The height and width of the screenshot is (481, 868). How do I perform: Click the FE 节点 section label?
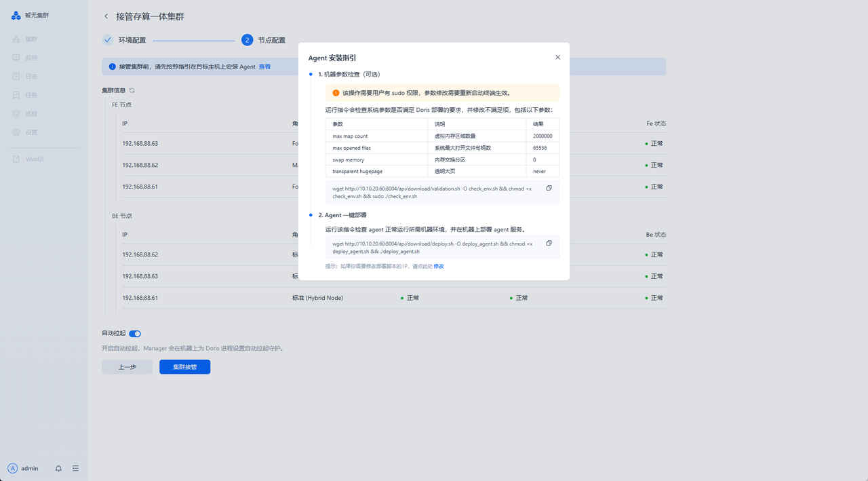121,105
